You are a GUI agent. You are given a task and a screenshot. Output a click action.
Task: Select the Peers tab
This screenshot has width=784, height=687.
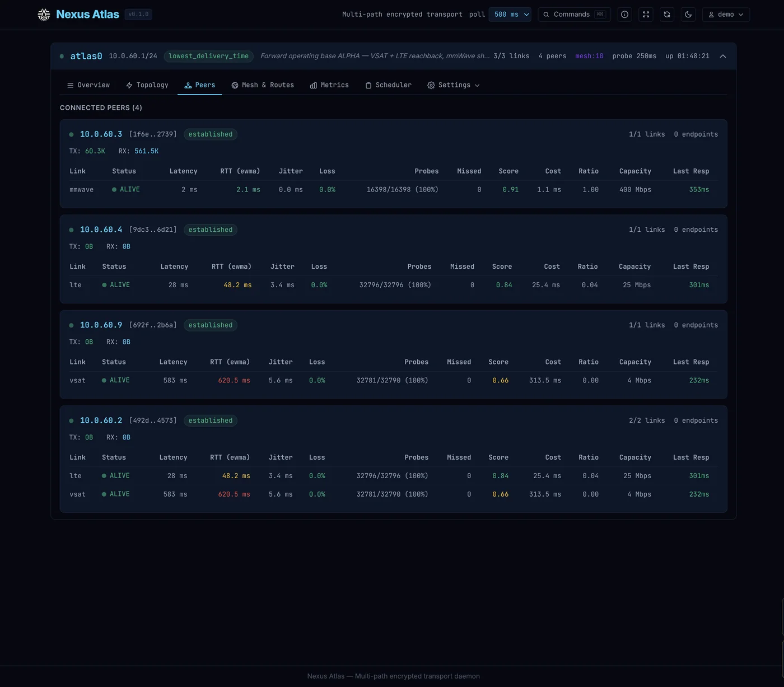pyautogui.click(x=200, y=85)
